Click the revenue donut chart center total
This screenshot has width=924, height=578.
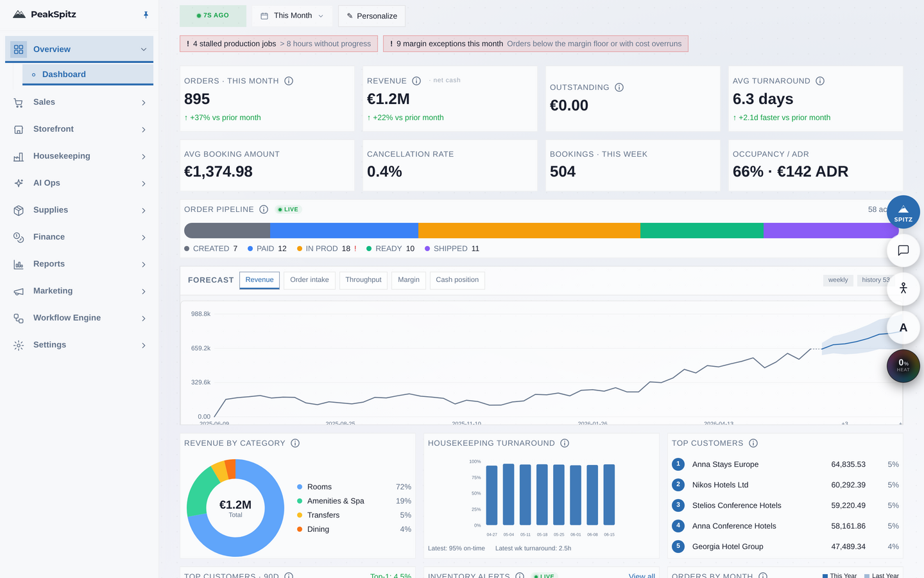(235, 508)
